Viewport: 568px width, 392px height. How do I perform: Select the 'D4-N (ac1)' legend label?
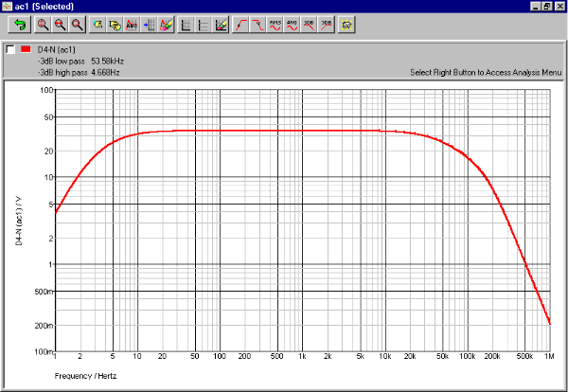click(58, 49)
